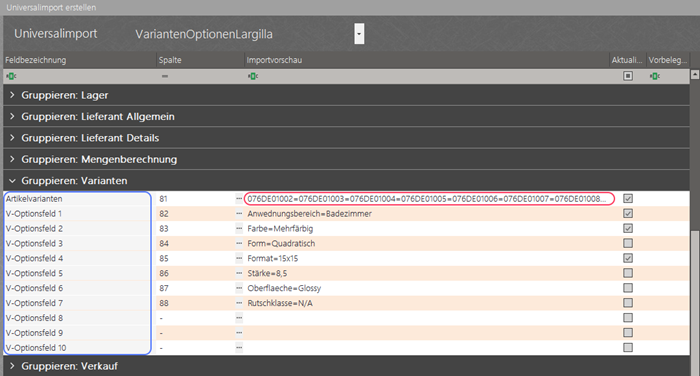Click the Rutschklasse=N/A preview cell
The width and height of the screenshot is (700, 376).
pos(280,303)
